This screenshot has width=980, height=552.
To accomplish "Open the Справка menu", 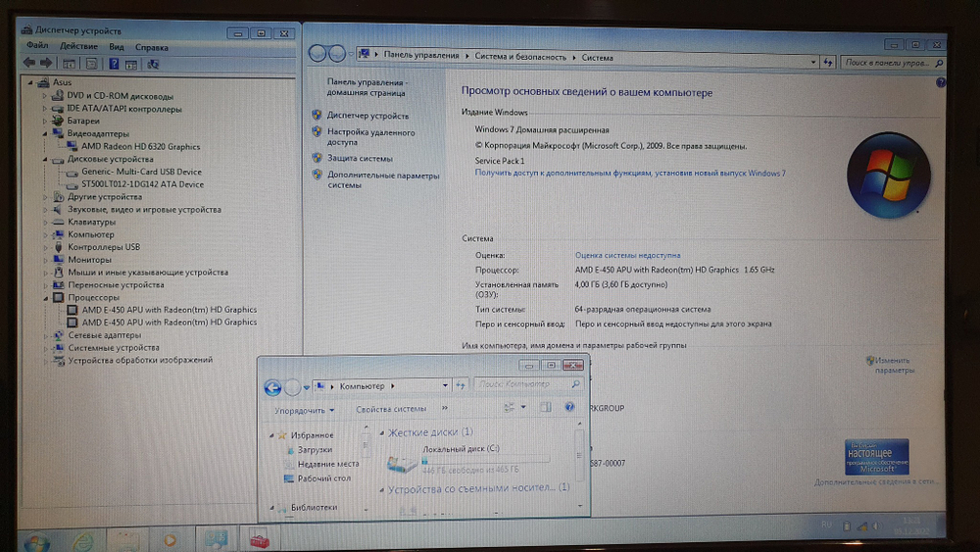I will (152, 47).
